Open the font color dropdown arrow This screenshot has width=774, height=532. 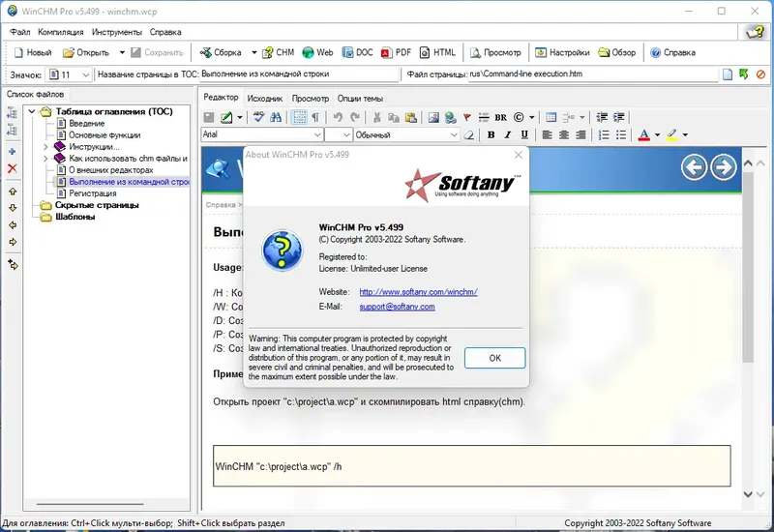coord(657,134)
